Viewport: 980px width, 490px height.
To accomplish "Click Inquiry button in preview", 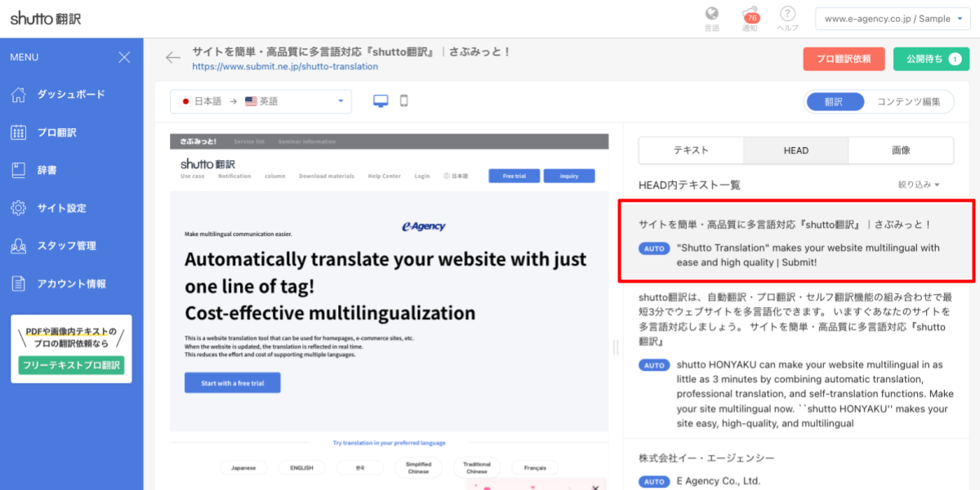I will coord(569,176).
